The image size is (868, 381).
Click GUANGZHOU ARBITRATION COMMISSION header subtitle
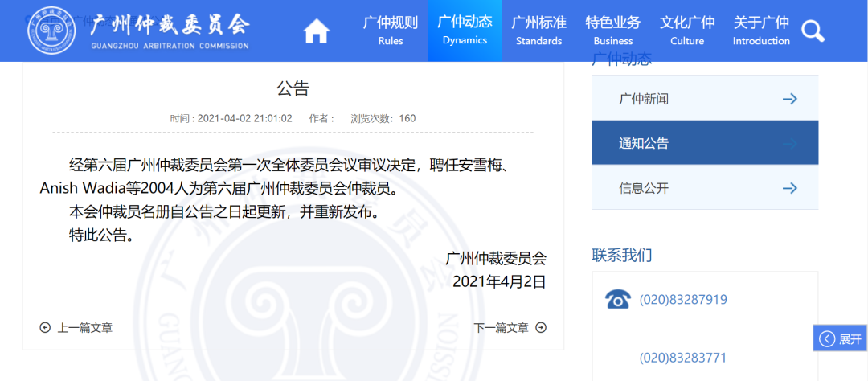tap(170, 46)
